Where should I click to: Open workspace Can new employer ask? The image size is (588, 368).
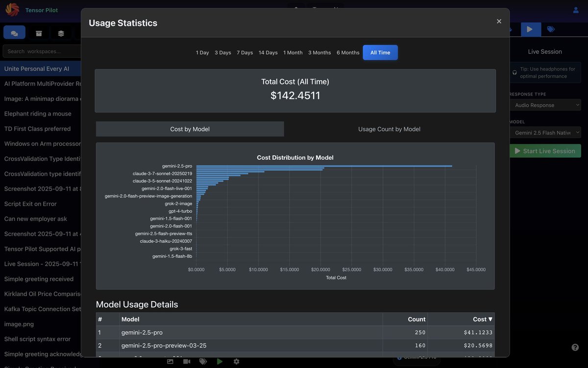[41, 219]
